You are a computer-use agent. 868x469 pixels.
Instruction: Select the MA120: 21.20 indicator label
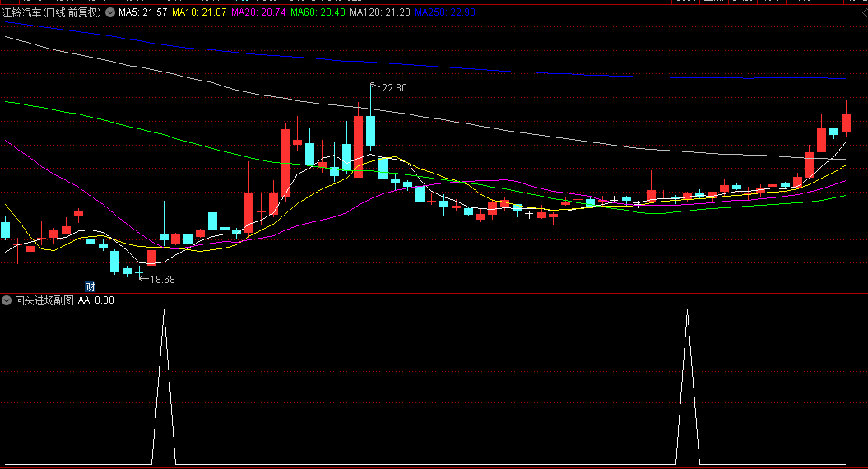point(380,12)
